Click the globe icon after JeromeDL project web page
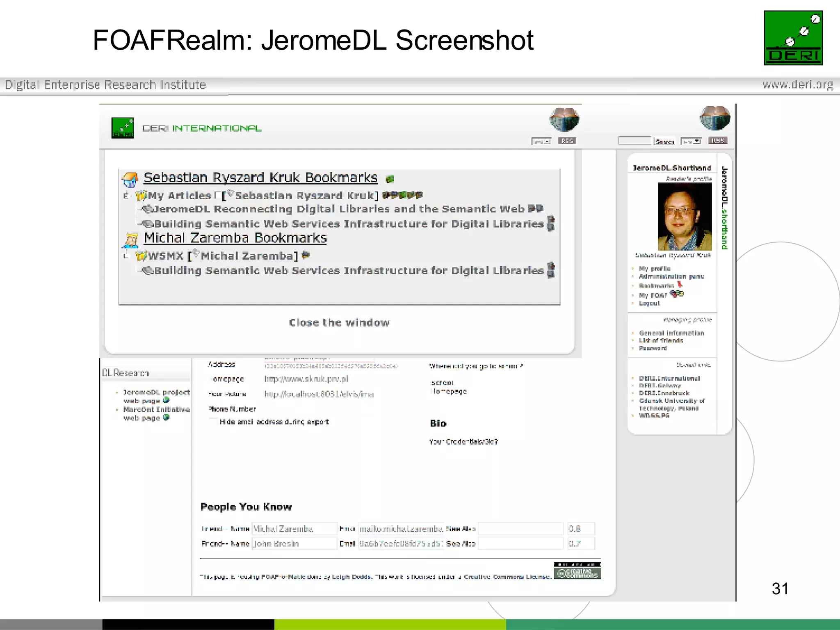Screen dimensions: 840x630 pos(166,400)
